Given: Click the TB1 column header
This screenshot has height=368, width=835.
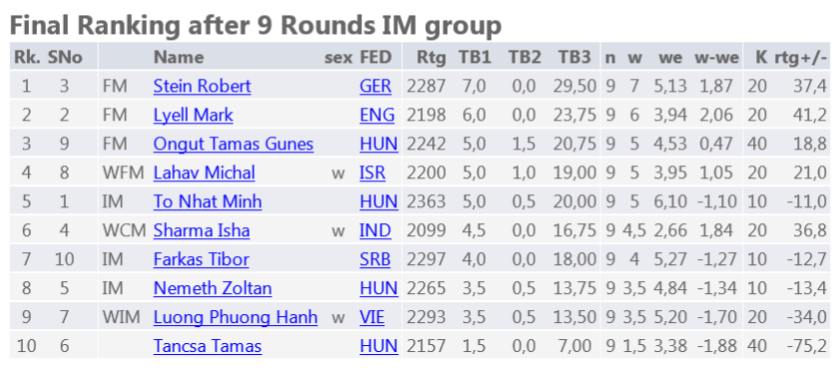Looking at the screenshot, I should coord(475,58).
